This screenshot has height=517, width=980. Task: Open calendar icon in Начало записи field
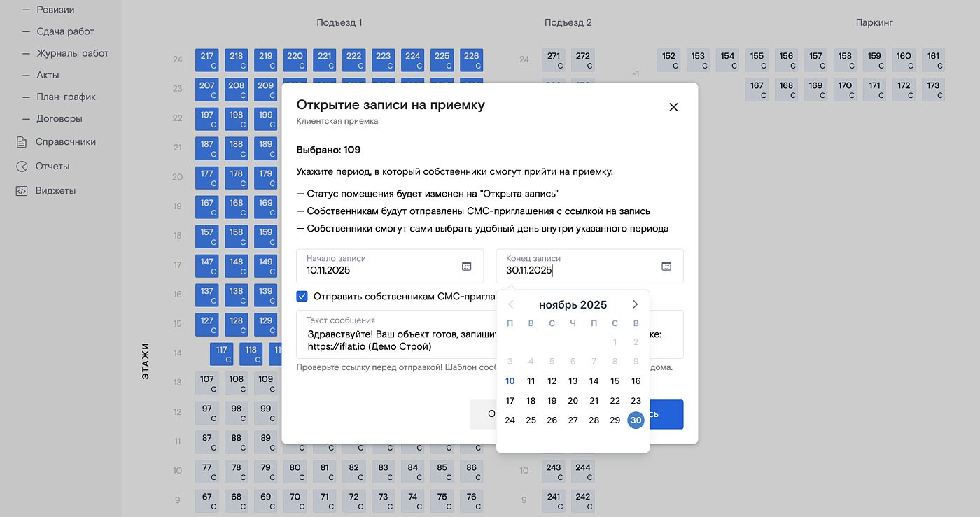pos(467,267)
